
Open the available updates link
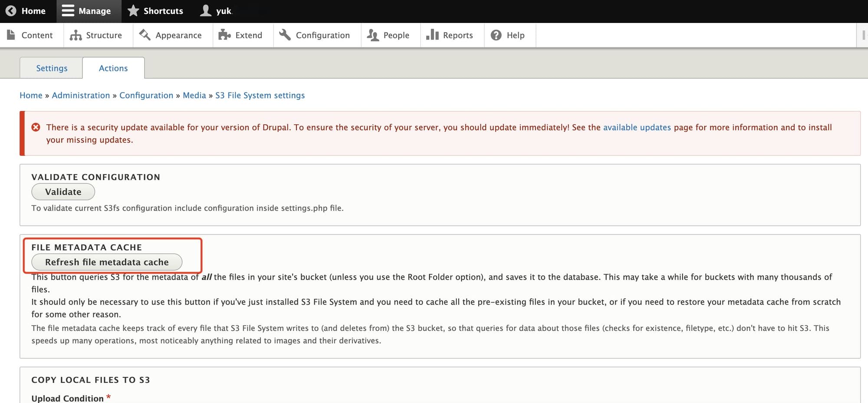(x=637, y=127)
